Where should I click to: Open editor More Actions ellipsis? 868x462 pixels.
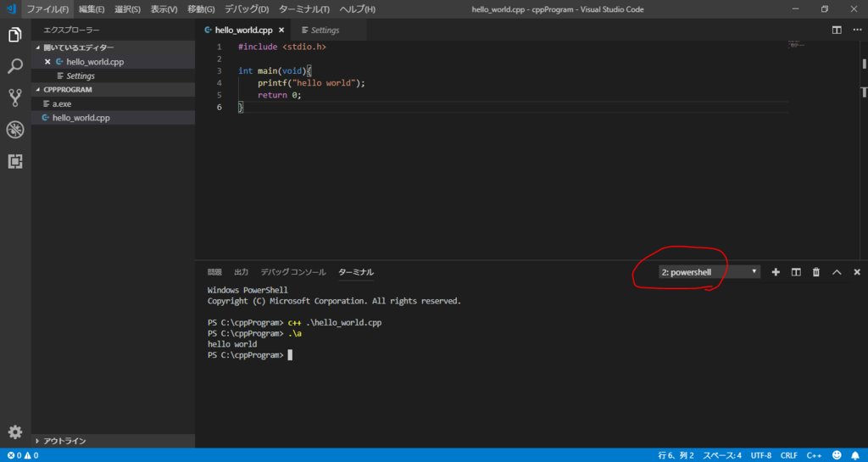coord(856,31)
